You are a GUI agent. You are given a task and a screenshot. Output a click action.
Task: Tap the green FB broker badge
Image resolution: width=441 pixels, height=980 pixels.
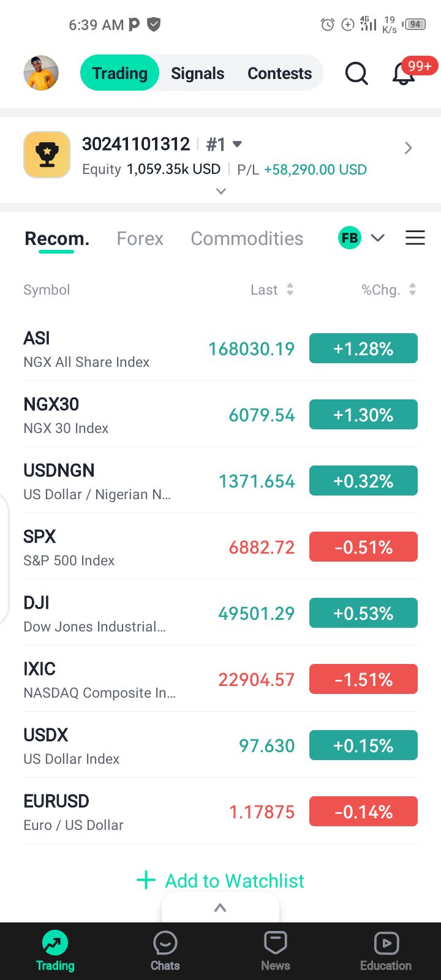click(x=350, y=238)
